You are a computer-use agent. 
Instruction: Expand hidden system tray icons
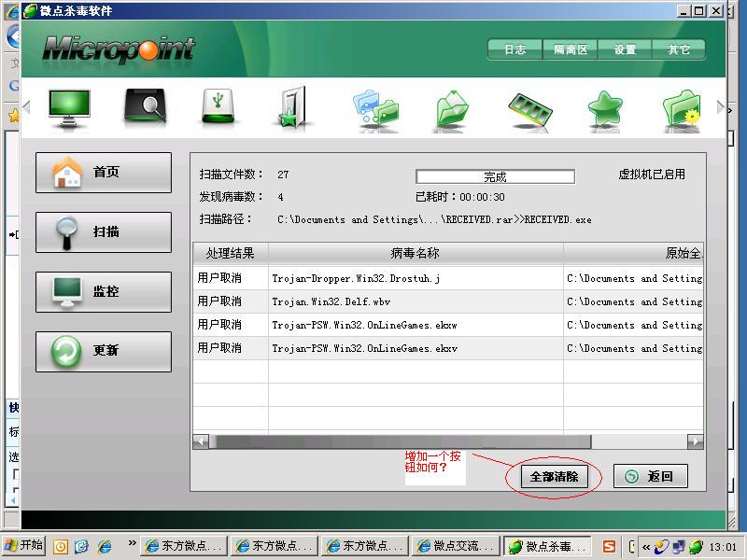645,547
